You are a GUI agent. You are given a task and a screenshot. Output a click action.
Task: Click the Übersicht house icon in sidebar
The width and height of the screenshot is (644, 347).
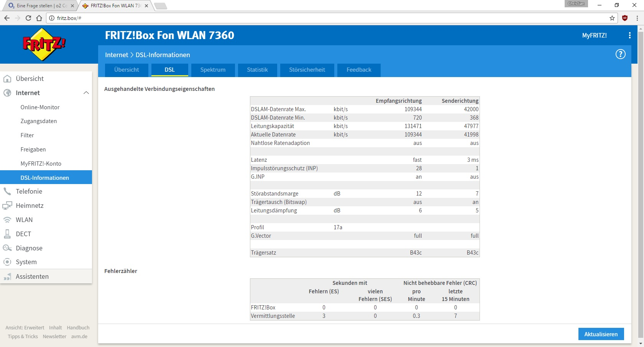(7, 79)
